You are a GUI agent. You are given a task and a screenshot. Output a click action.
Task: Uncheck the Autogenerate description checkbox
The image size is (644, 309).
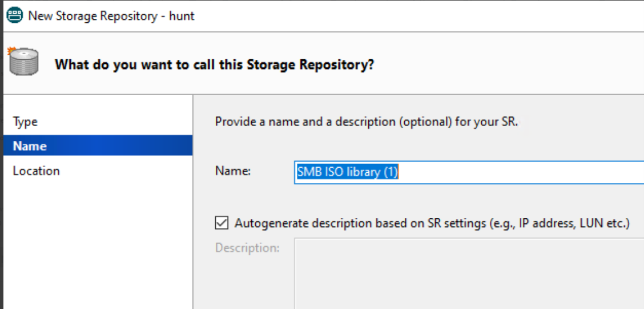222,223
